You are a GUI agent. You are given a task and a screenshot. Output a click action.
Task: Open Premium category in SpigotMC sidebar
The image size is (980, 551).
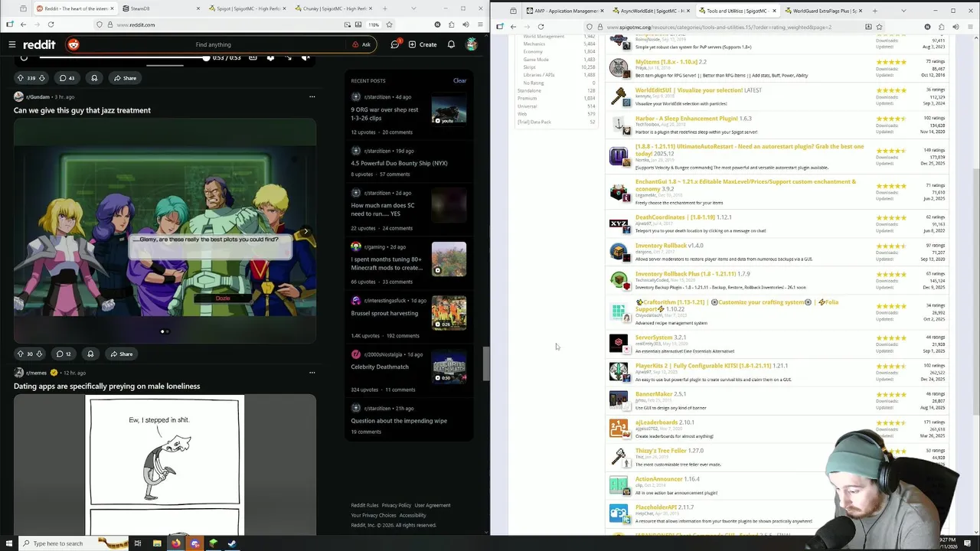coord(527,98)
